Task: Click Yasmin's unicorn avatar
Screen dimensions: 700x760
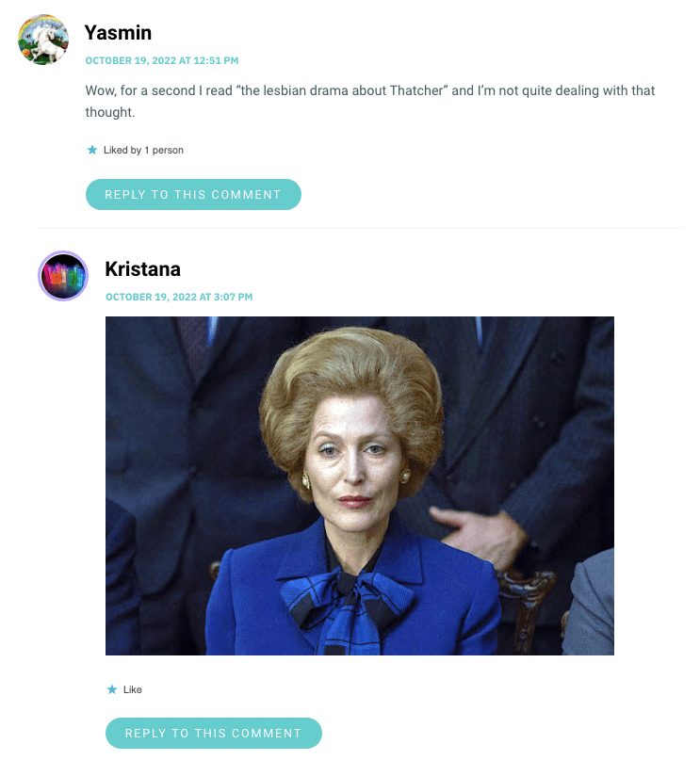Action: (43, 40)
